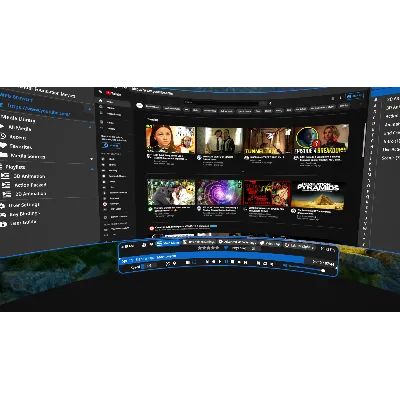Open the first 3D Animation playlist
The width and height of the screenshot is (400, 400).
pos(29,176)
